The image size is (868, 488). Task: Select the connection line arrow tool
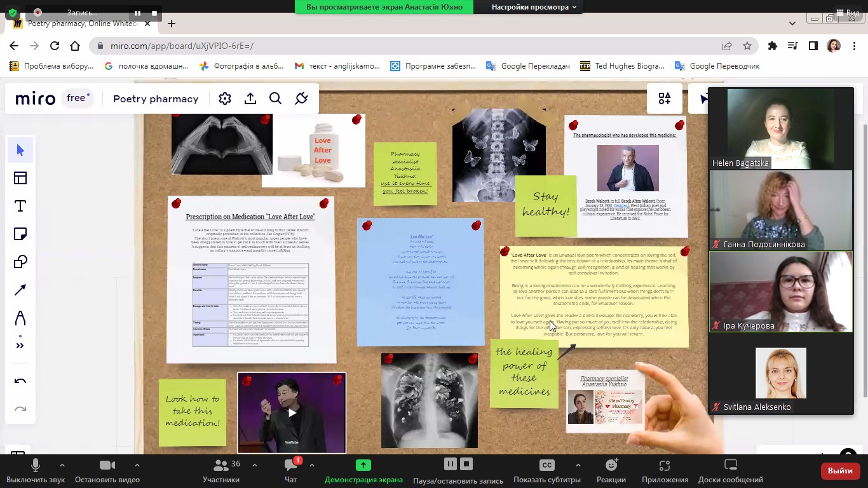click(x=20, y=290)
